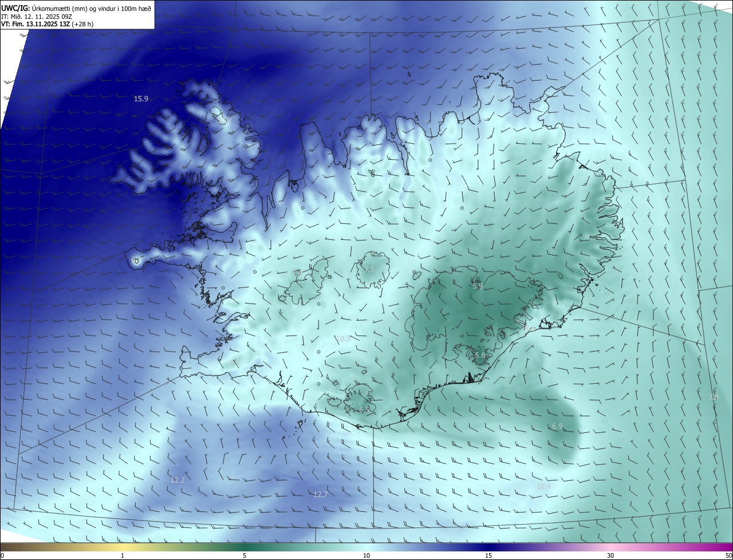This screenshot has height=560, width=733.
Task: Click the 15.9 value label northwest of Iceland
Action: tap(141, 99)
